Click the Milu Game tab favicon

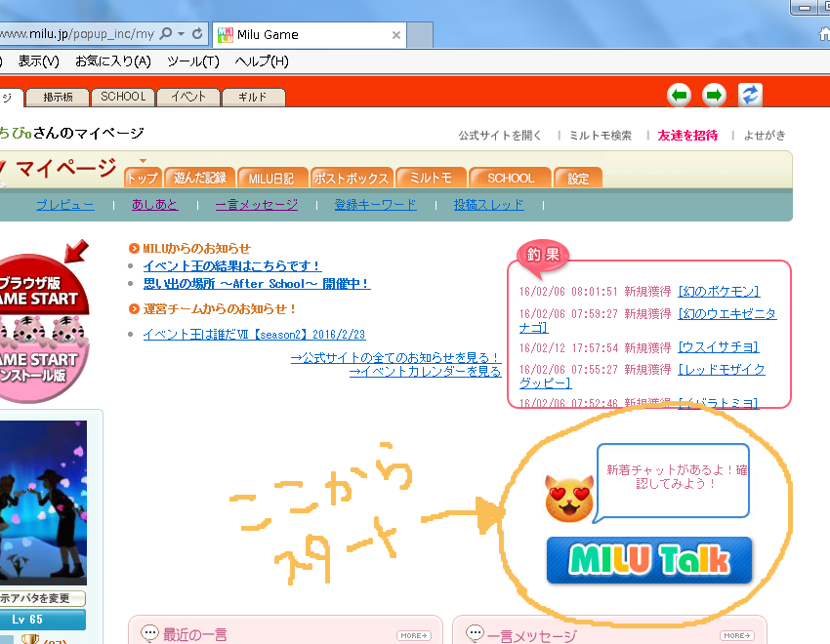226,35
